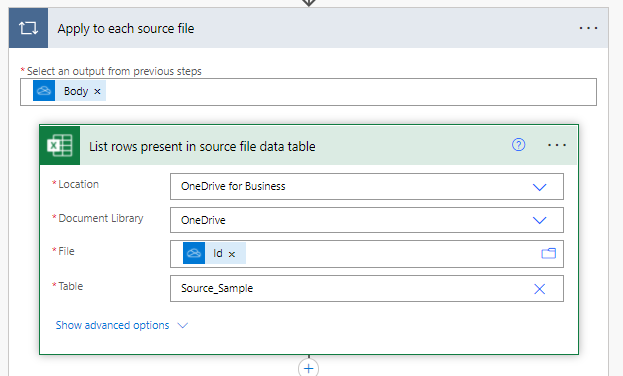Image resolution: width=623 pixels, height=376 pixels.
Task: Click the Excel icon on the List rows action
Action: click(60, 145)
